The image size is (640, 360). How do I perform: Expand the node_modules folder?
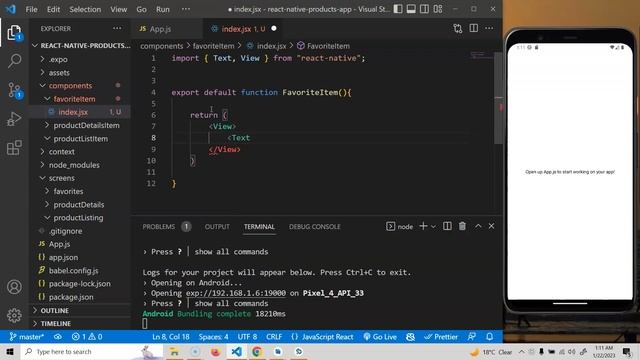[80, 165]
